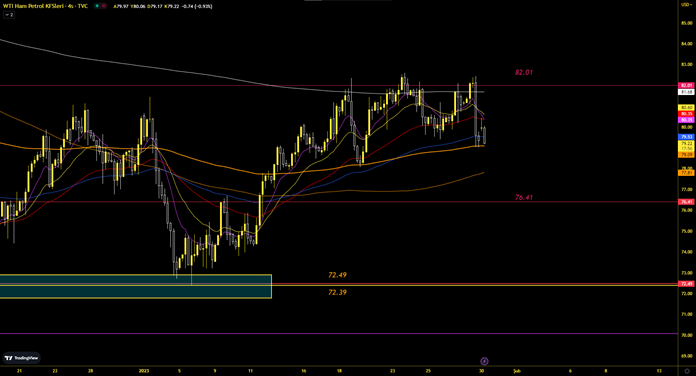Click the 85.00 level on the price scale
This screenshot has height=376, width=696.
click(686, 23)
